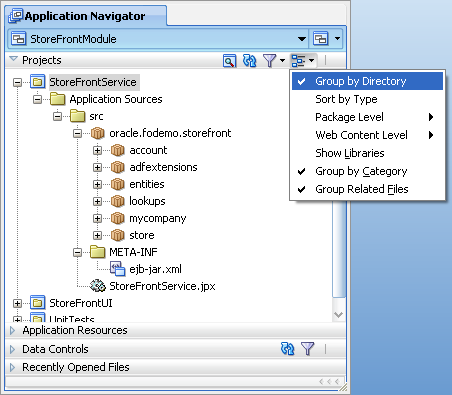Open the Working Sets dropdown arrow
This screenshot has width=452, height=395.
coord(282,61)
